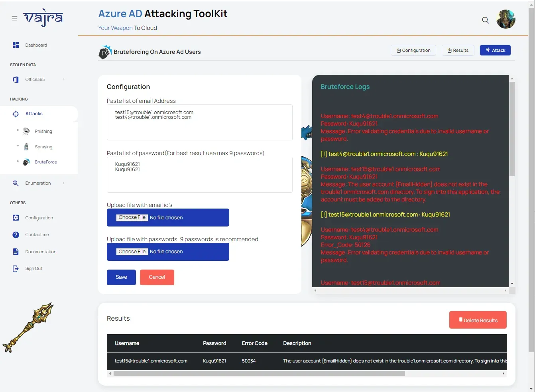Toggle the hamburger sidebar menu
The height and width of the screenshot is (392, 535).
(x=14, y=18)
